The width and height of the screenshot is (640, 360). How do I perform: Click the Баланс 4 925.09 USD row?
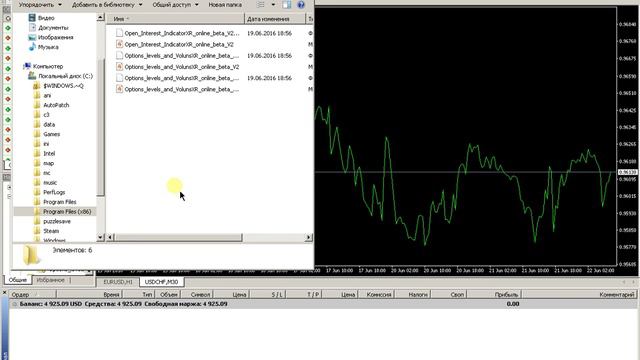coord(323,304)
